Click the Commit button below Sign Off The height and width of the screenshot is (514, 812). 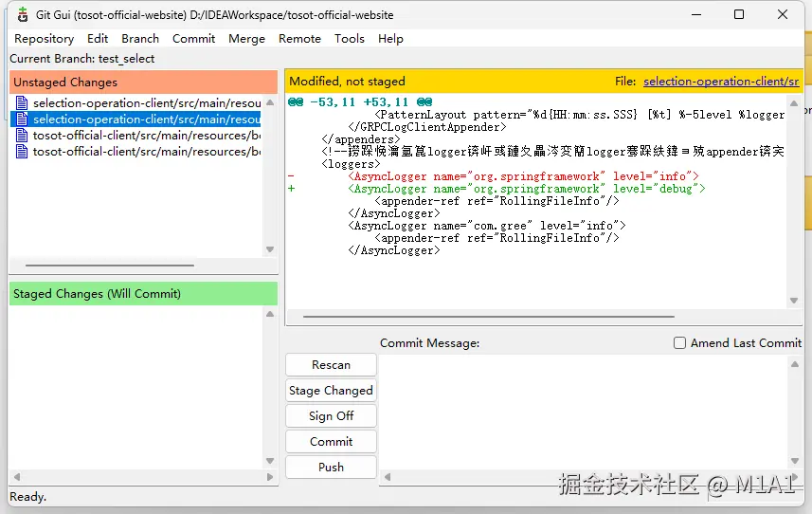[331, 442]
